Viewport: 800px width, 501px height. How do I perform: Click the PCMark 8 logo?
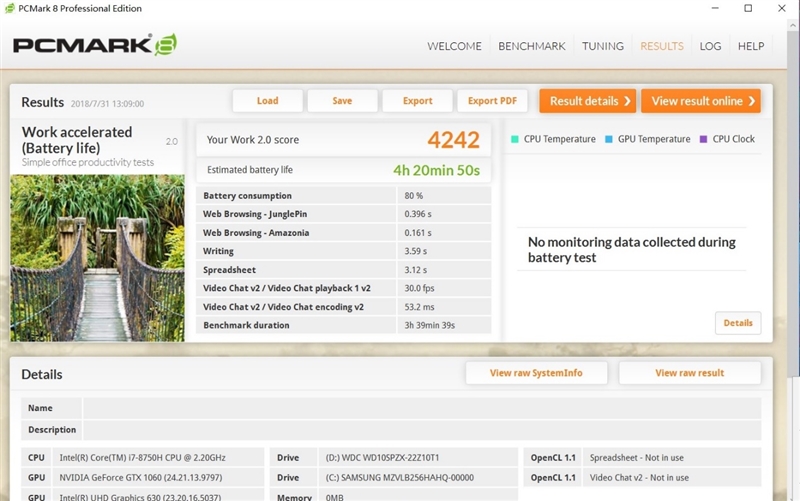[95, 45]
